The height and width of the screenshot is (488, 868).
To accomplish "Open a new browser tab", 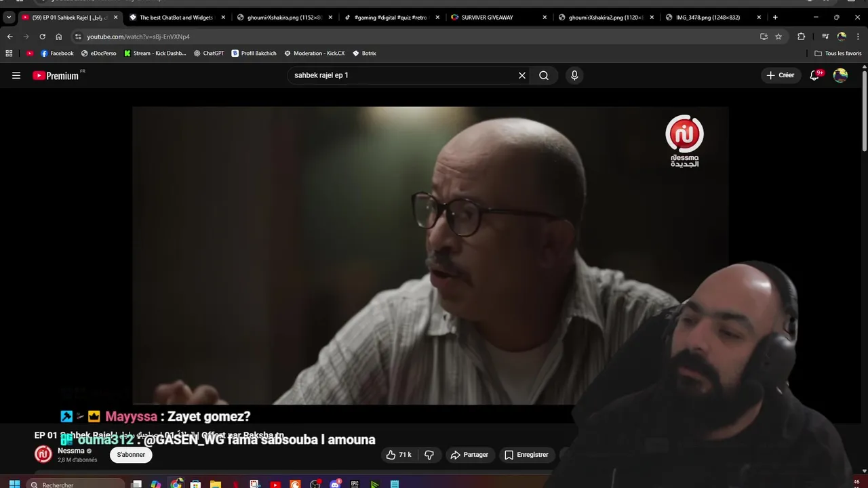I will [775, 17].
